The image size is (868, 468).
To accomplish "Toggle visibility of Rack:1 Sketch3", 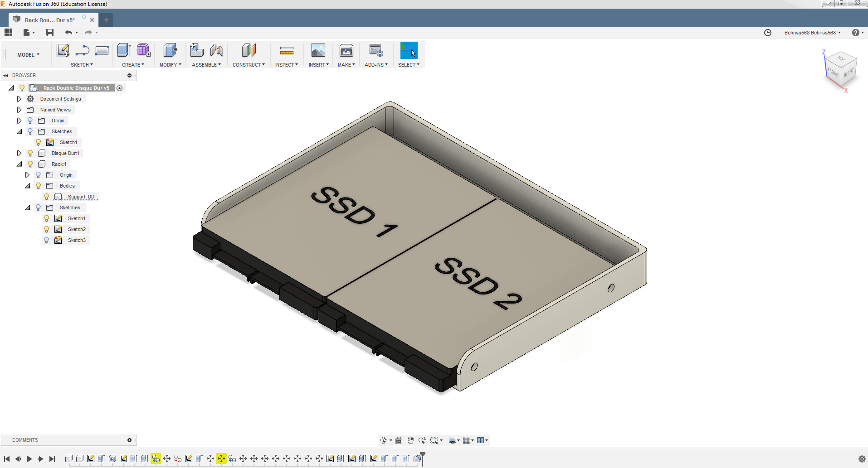I will point(46,240).
